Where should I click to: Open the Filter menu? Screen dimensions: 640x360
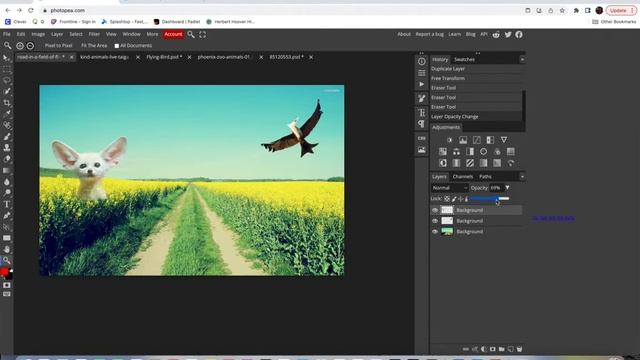pos(94,34)
